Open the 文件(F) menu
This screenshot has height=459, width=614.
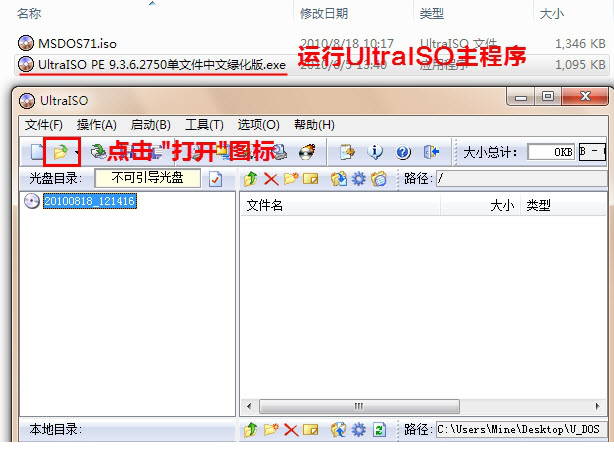pos(44,125)
